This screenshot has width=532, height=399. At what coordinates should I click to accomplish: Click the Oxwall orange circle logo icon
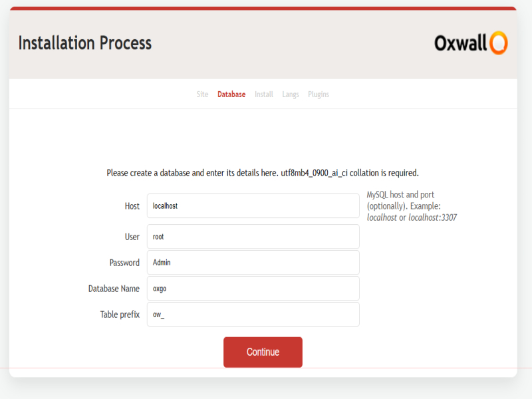pyautogui.click(x=498, y=43)
